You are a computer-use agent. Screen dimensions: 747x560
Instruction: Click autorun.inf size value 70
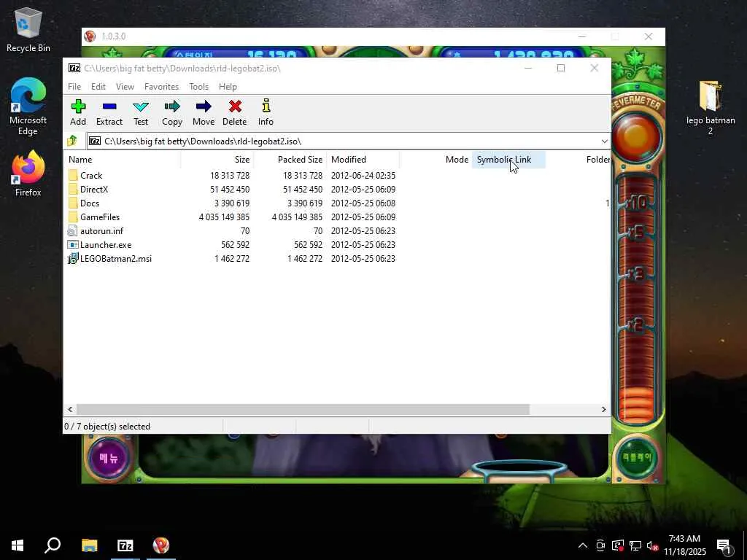tap(245, 231)
